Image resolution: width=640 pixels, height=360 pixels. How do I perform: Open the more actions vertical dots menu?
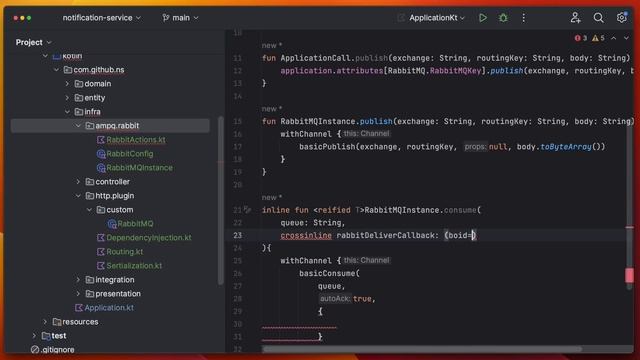click(524, 18)
